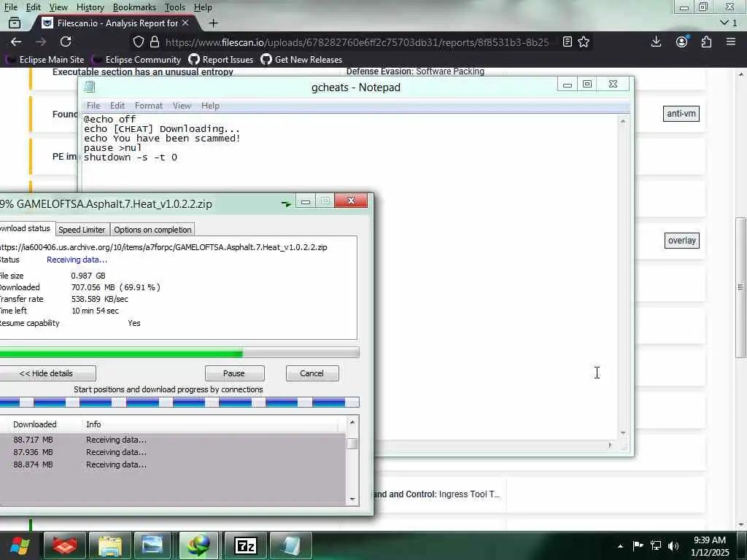Click the green download progress bar
Viewport: 747px width, 560px height.
179,354
